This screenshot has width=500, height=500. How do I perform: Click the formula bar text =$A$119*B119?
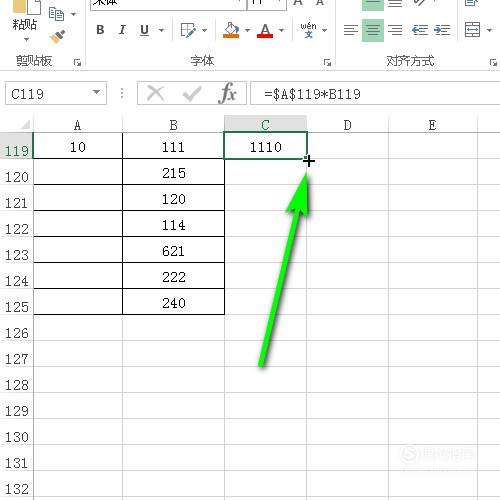click(x=312, y=94)
